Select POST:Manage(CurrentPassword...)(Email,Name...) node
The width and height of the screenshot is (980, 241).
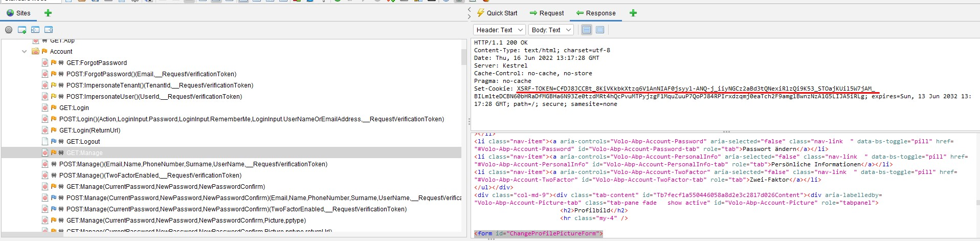coord(263,198)
